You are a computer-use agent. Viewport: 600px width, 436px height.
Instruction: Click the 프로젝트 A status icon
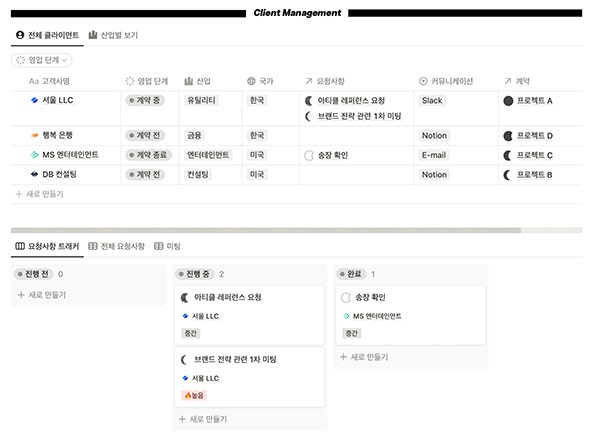pyautogui.click(x=508, y=101)
